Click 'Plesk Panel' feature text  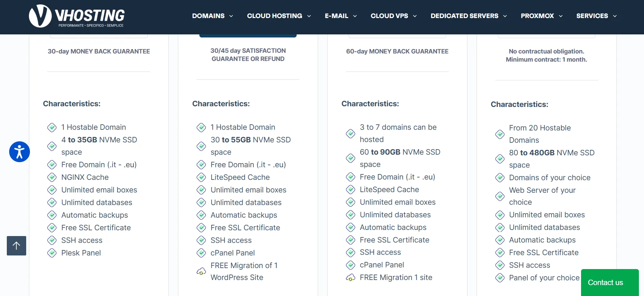pyautogui.click(x=81, y=253)
